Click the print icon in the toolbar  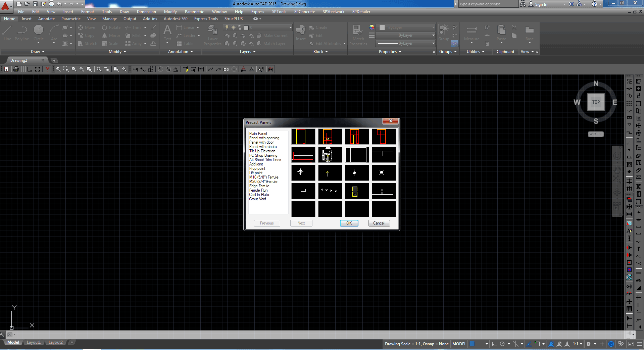pos(16,69)
